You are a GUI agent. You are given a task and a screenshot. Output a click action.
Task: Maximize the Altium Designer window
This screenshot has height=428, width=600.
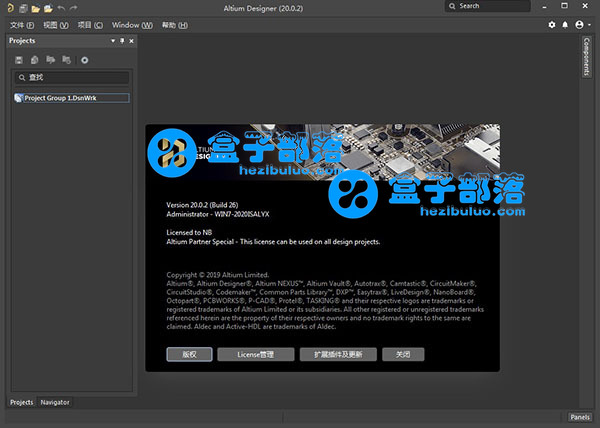point(564,6)
